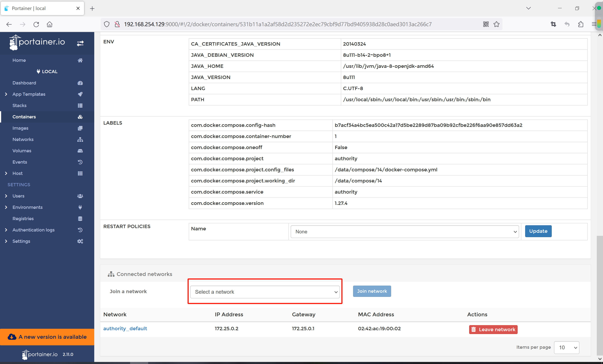
Task: Bookmark page with star icon
Action: 496,24
